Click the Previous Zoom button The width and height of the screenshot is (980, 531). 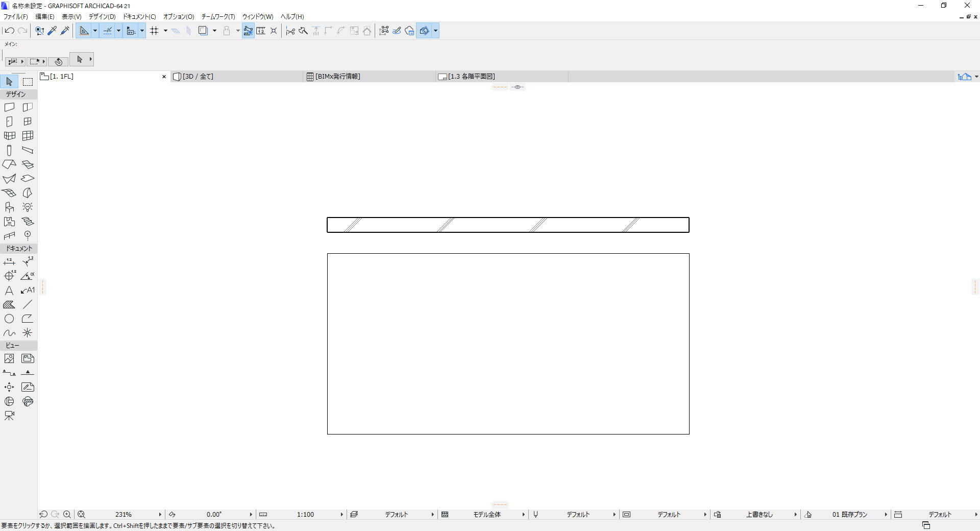(43, 515)
